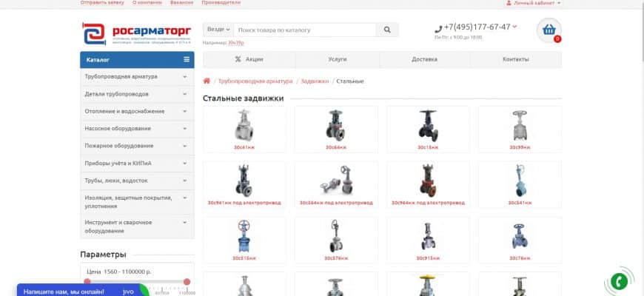Viewport: 644px width, 296px height.
Task: Open the 30с41нж valve product link
Action: [x=244, y=147]
